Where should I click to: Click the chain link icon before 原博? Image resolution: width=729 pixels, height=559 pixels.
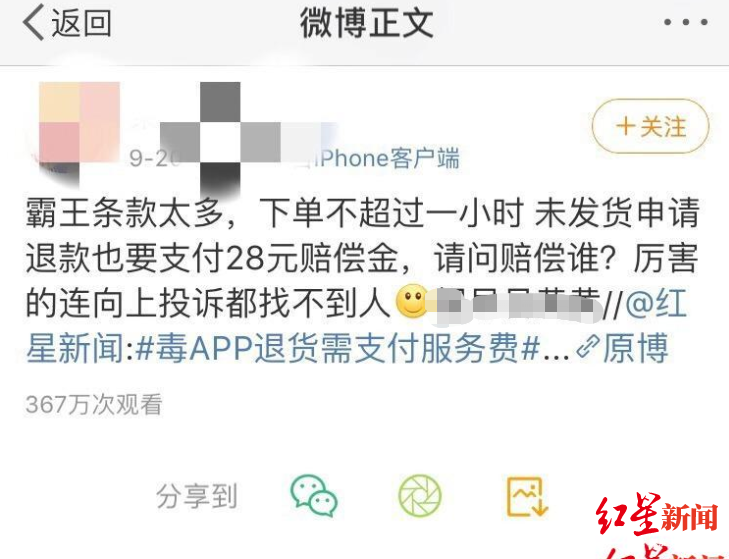(587, 347)
